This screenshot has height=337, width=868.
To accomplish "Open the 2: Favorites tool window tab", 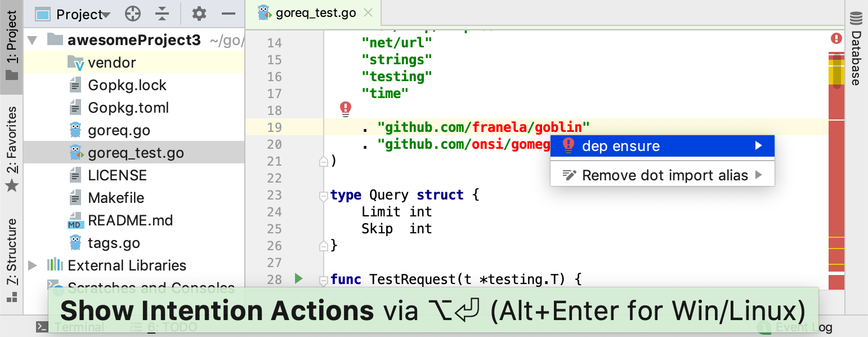I will click(x=11, y=149).
